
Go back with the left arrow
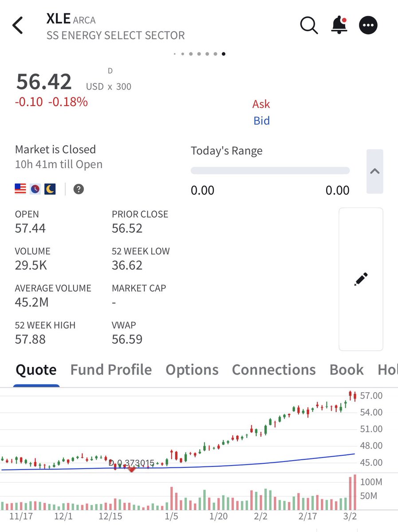[18, 26]
